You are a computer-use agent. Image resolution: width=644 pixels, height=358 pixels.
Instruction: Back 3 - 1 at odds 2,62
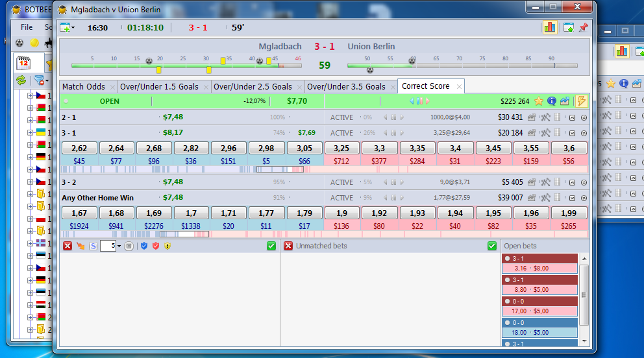[x=79, y=148]
